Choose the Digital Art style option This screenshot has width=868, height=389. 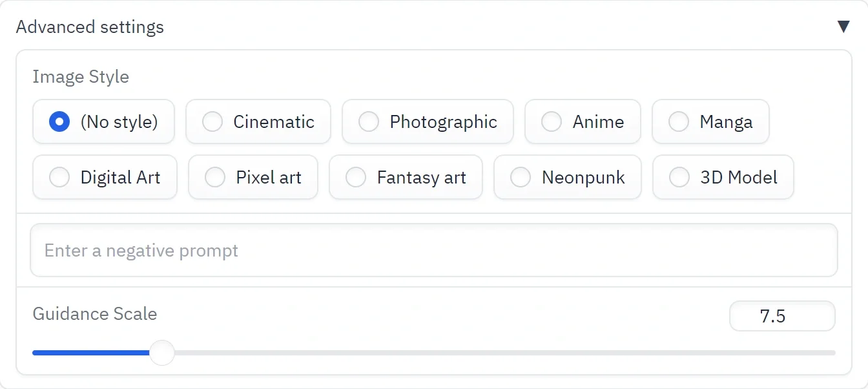click(x=59, y=177)
